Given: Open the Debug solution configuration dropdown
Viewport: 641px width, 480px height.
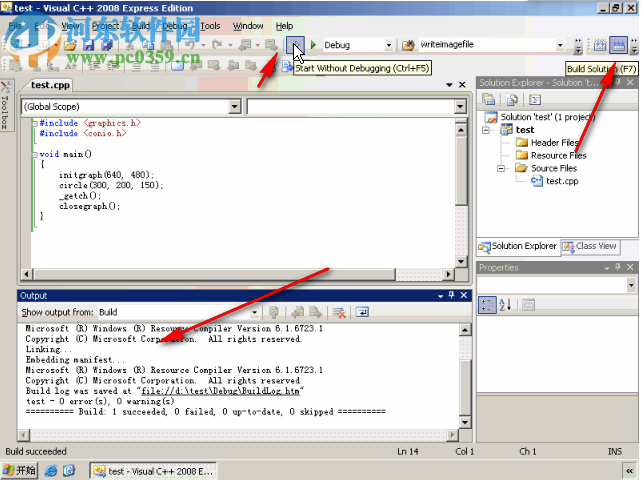Looking at the screenshot, I should pos(389,45).
